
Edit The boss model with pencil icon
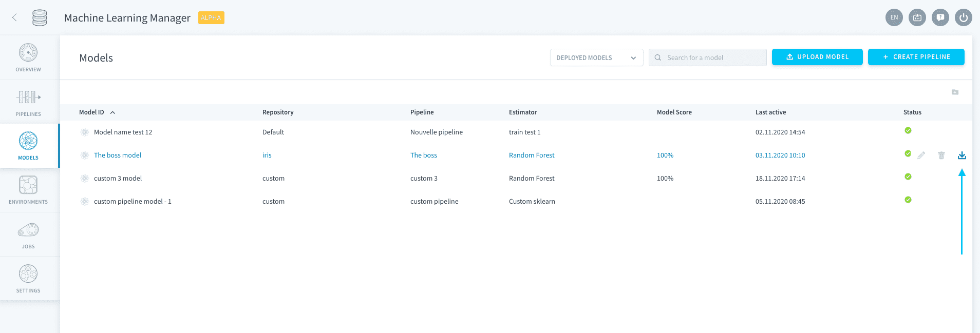point(921,155)
